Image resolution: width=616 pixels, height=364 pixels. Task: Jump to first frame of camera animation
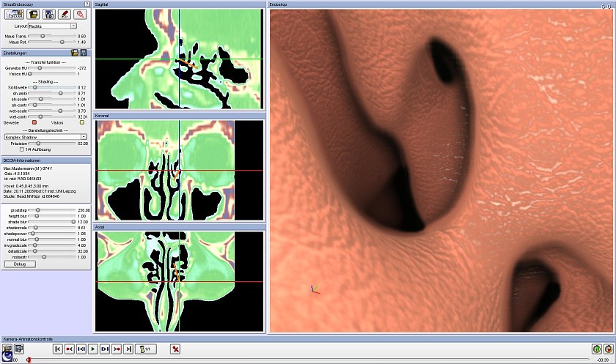point(58,349)
